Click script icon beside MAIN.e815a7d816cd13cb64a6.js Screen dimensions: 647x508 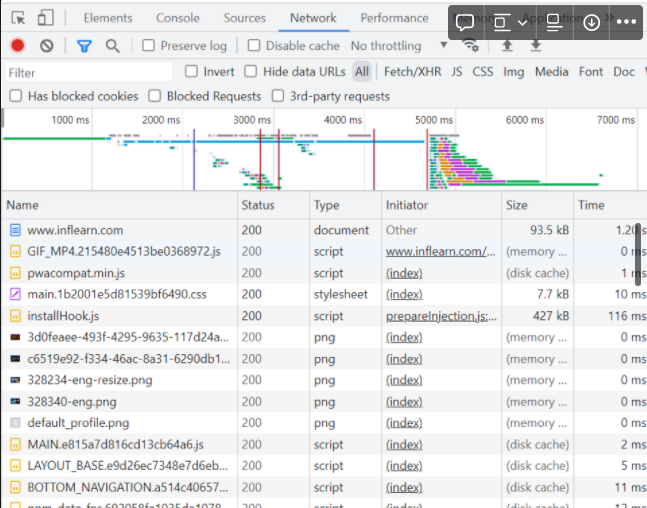pyautogui.click(x=15, y=444)
